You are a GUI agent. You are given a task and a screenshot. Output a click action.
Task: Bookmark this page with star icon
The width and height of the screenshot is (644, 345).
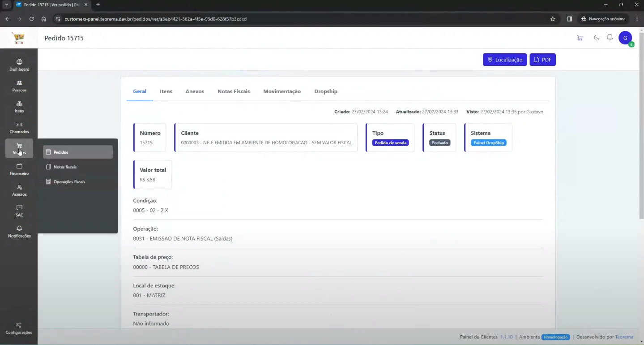pos(553,19)
